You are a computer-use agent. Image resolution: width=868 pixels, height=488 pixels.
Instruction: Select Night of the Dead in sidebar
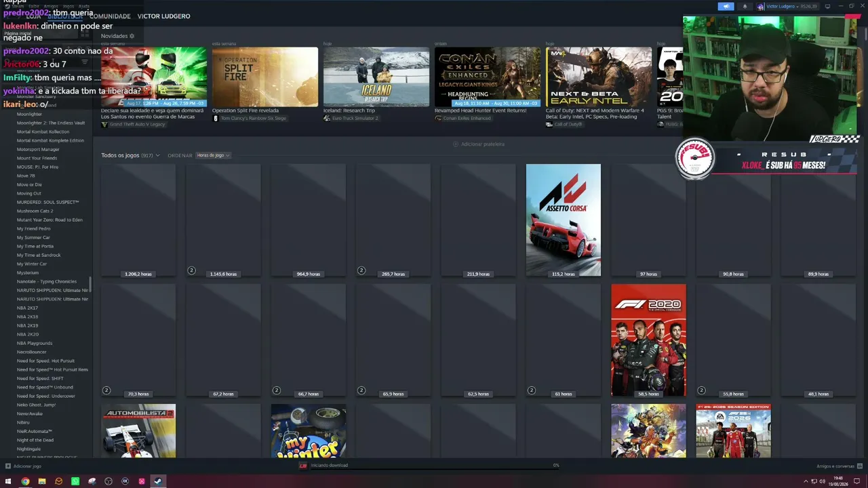click(x=35, y=440)
